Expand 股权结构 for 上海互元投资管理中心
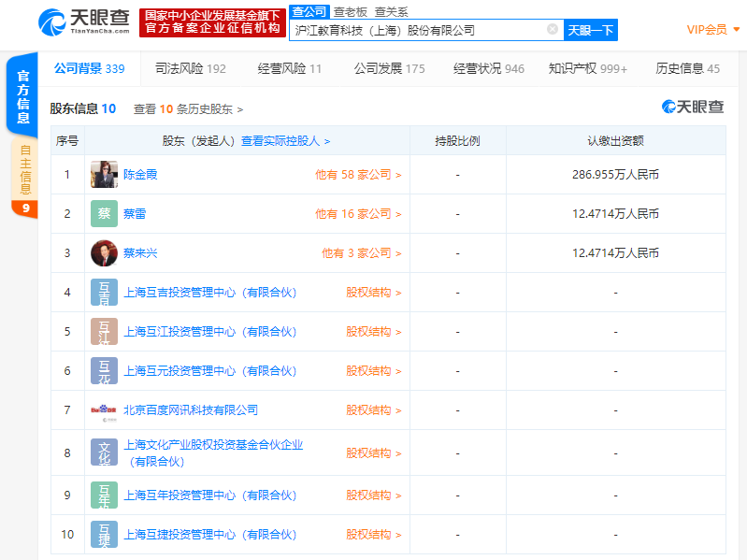This screenshot has width=747, height=560. click(x=374, y=371)
